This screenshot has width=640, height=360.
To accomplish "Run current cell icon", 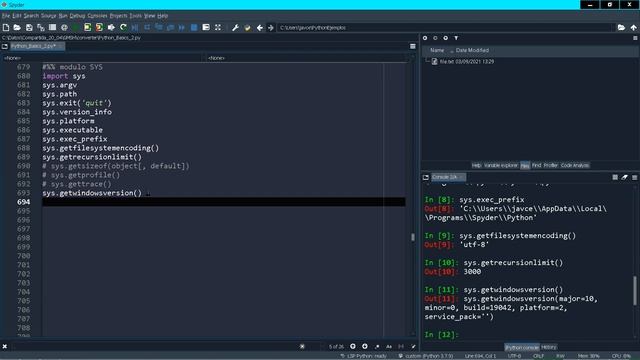I will coord(87,27).
